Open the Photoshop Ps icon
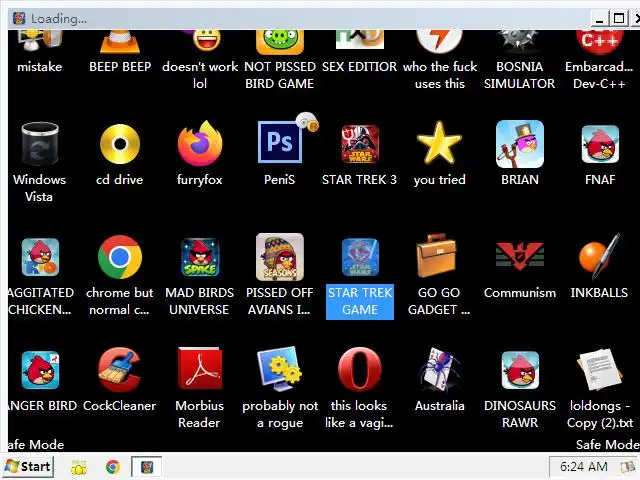The height and width of the screenshot is (480, 640). coord(280,142)
